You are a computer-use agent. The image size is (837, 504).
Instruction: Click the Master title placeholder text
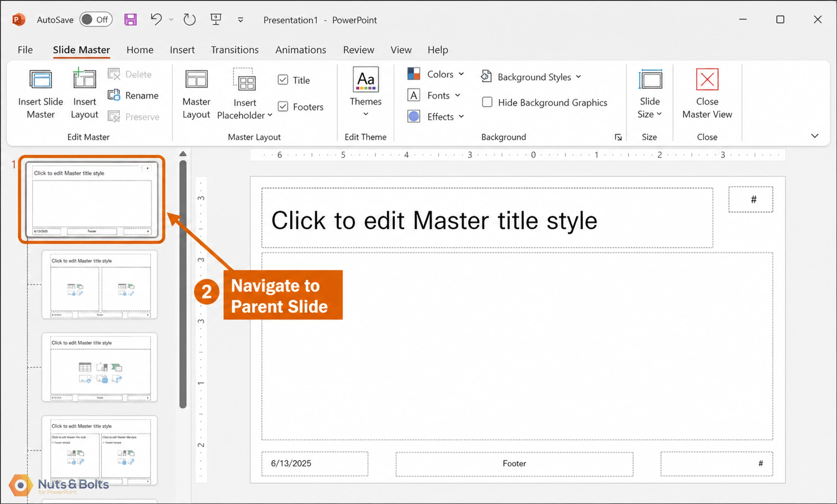434,221
